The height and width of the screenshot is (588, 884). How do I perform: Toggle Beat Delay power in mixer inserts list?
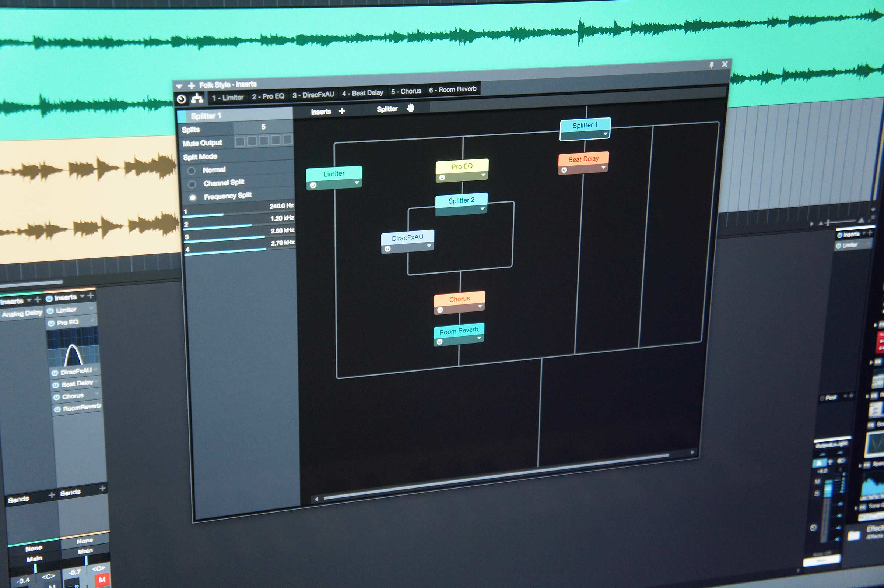tap(56, 385)
